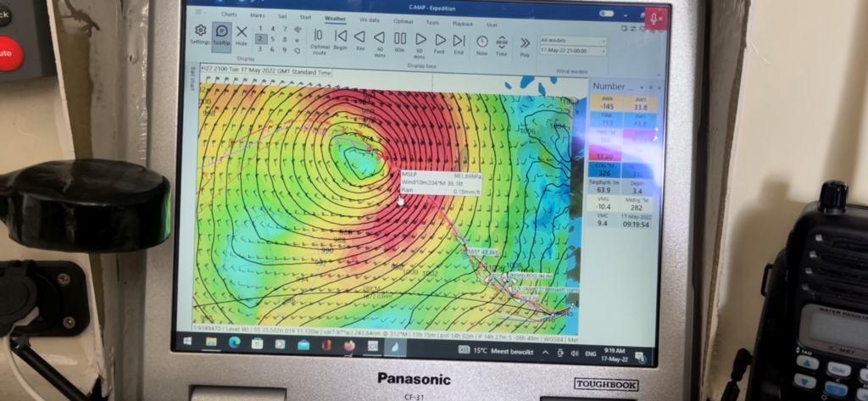Click the H27 2100 Tue 17 May forecast label
This screenshot has width=868, height=401.
pos(266,71)
